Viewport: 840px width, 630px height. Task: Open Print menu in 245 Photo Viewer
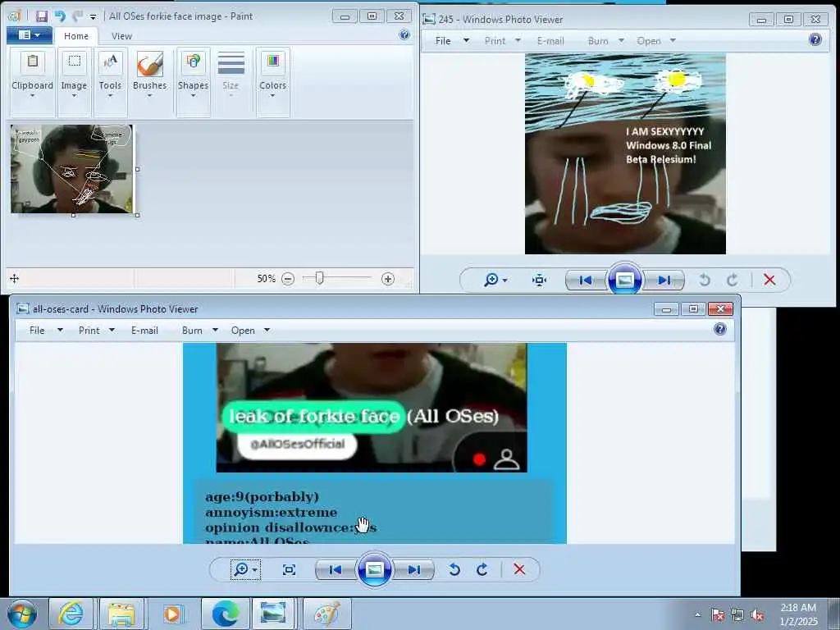502,41
